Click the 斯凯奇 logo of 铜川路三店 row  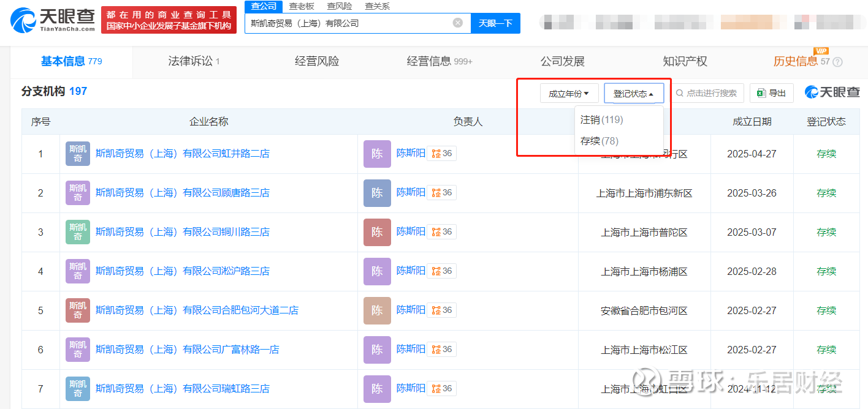(78, 232)
